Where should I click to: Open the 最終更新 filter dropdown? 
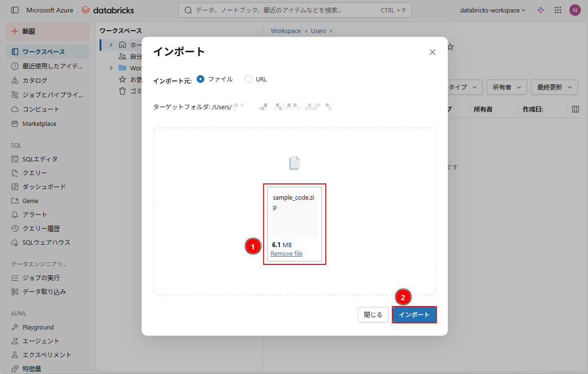(x=554, y=87)
